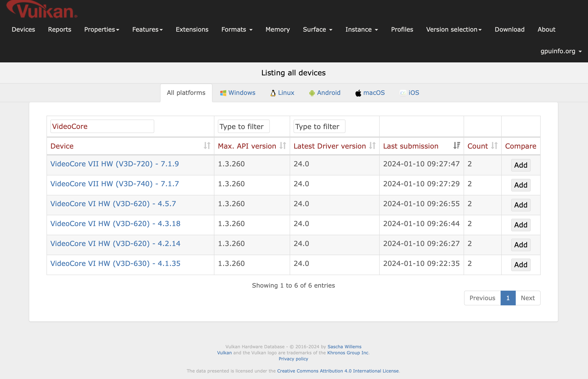Open the macOS platform tab
The image size is (588, 379).
click(x=370, y=93)
